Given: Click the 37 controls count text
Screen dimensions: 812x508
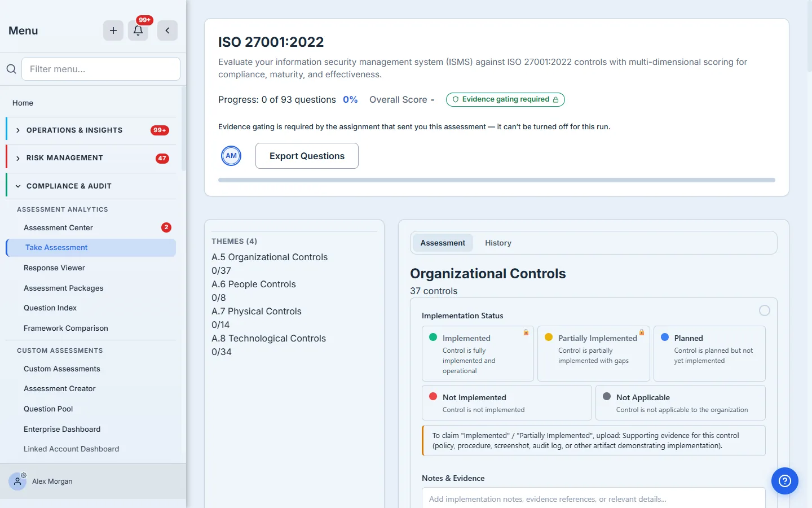Looking at the screenshot, I should point(434,291).
